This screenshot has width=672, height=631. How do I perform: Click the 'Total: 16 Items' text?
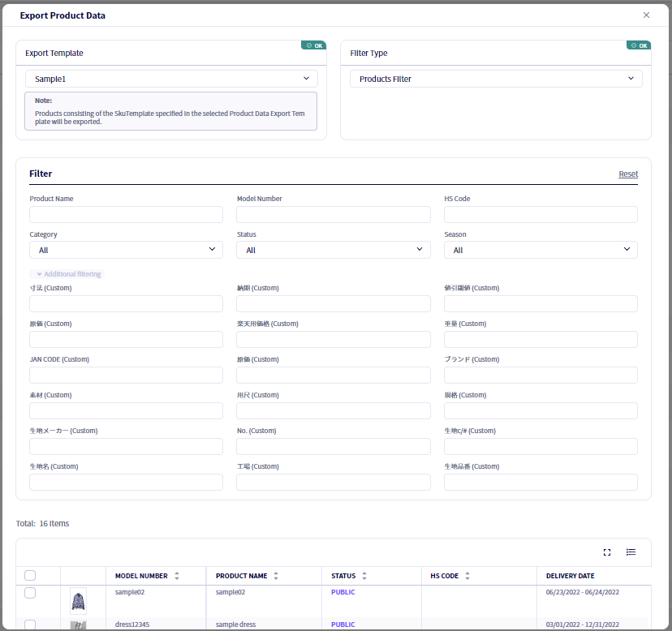pyautogui.click(x=42, y=523)
